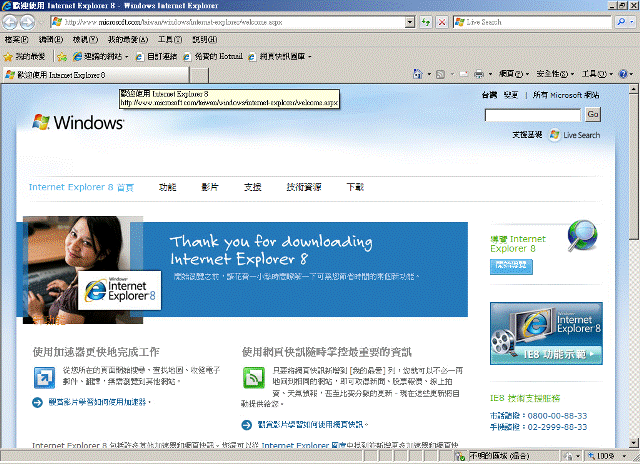Click the Help question mark icon

pos(623,74)
